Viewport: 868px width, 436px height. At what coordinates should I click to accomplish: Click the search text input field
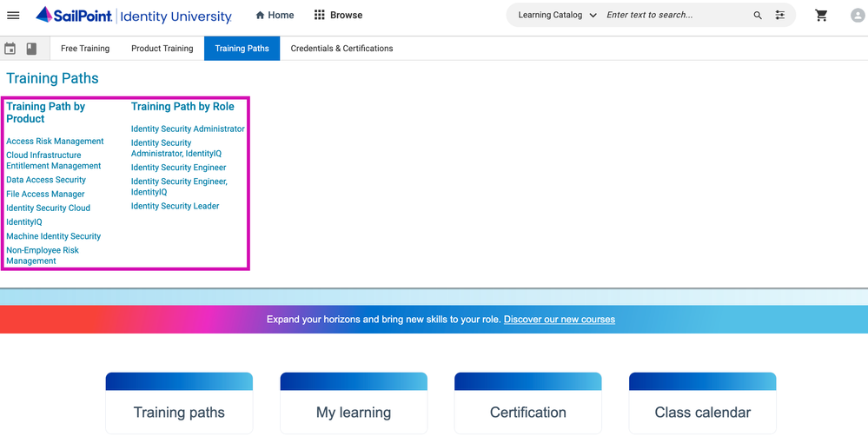(x=675, y=16)
